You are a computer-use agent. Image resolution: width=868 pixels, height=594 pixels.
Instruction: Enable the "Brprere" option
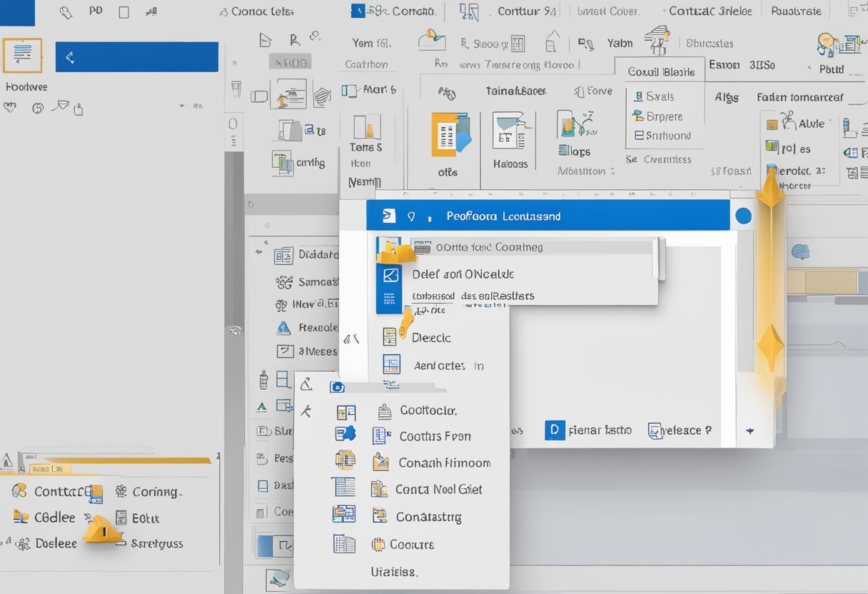coord(656,116)
